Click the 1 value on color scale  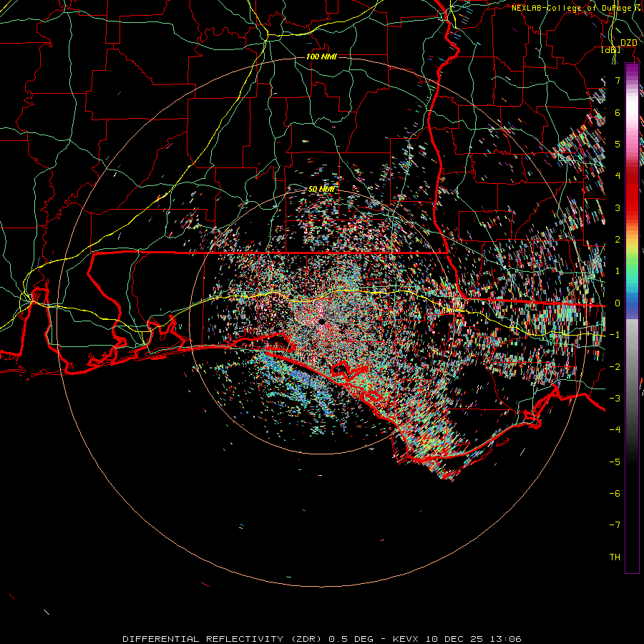pos(618,271)
